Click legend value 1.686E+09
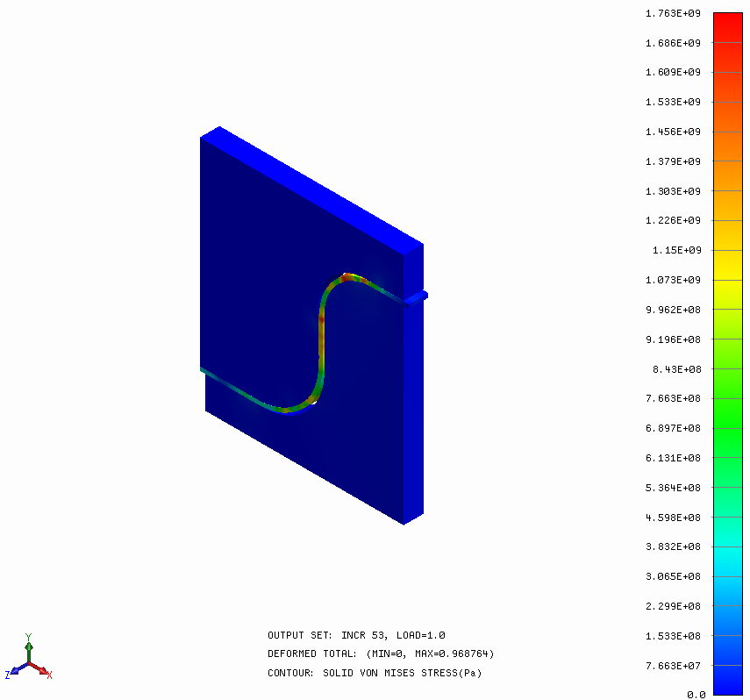 coord(673,43)
